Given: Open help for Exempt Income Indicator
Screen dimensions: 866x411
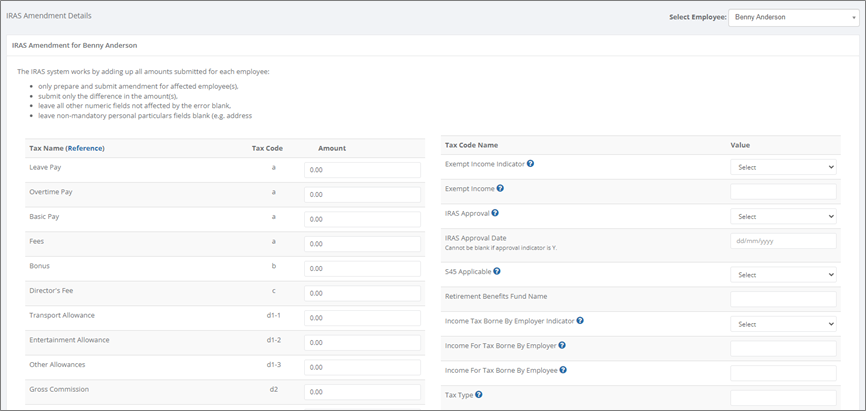Looking at the screenshot, I should [x=530, y=164].
